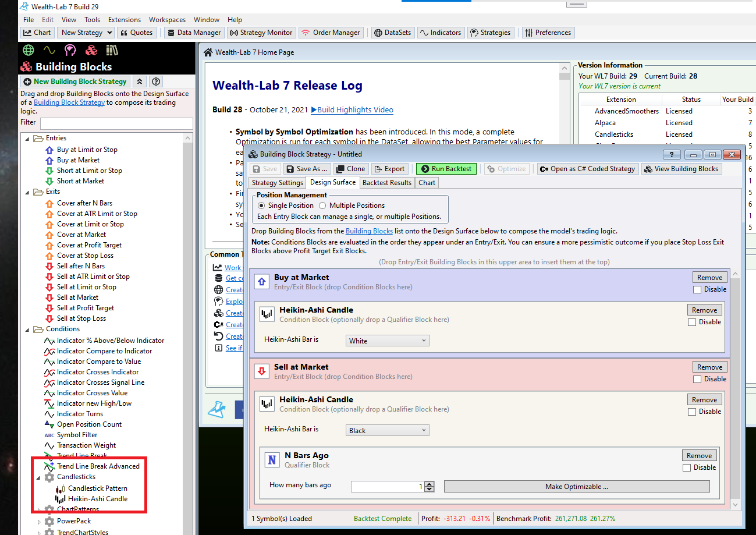The height and width of the screenshot is (535, 756).
Task: Tick Disable checkbox for N Bars Ago block
Action: pyautogui.click(x=687, y=467)
